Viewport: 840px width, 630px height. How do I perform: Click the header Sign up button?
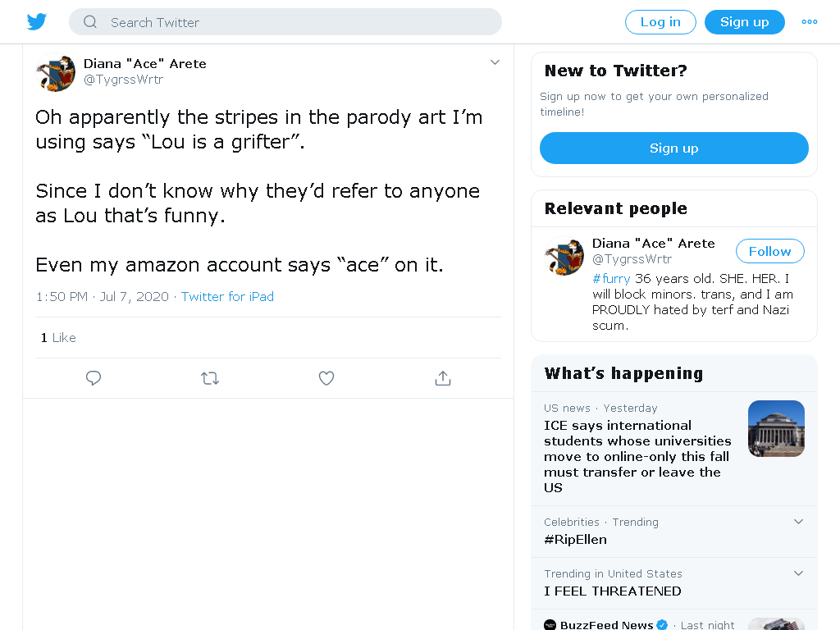point(744,22)
